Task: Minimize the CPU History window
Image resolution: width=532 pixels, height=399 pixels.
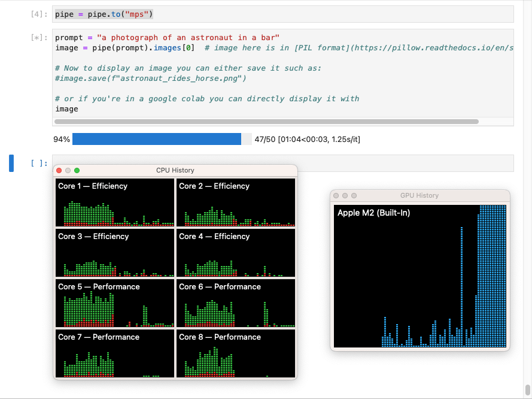Action: pos(68,171)
